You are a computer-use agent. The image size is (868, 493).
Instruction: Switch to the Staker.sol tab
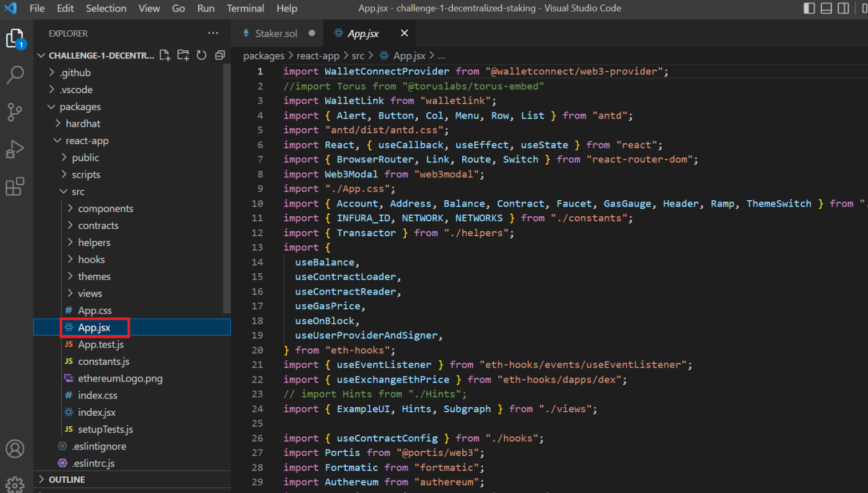click(276, 33)
